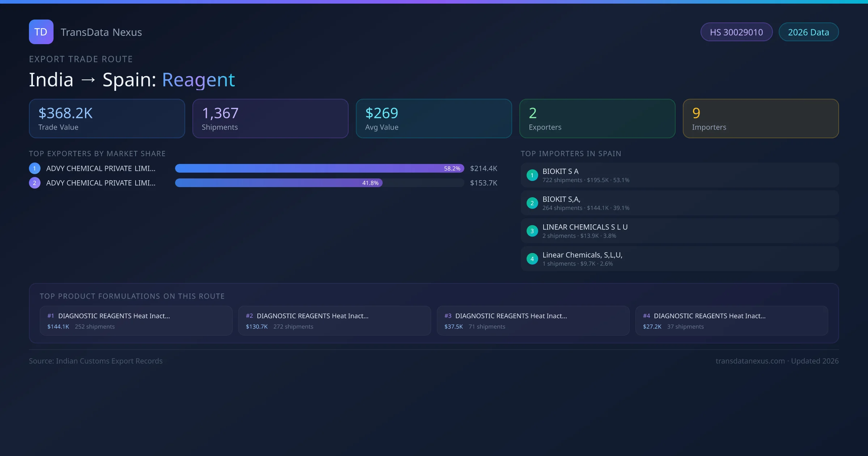Click the 41.8% market share bar
The height and width of the screenshot is (456, 868).
278,183
